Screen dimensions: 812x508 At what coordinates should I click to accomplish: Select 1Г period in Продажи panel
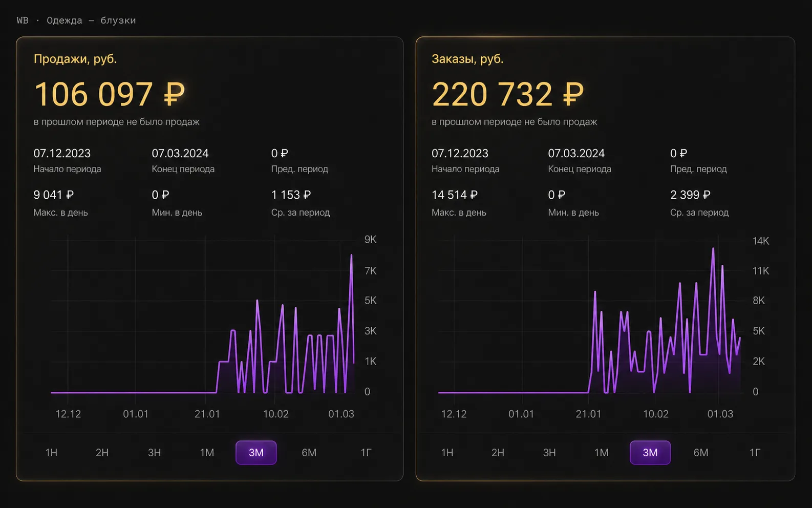tap(366, 453)
